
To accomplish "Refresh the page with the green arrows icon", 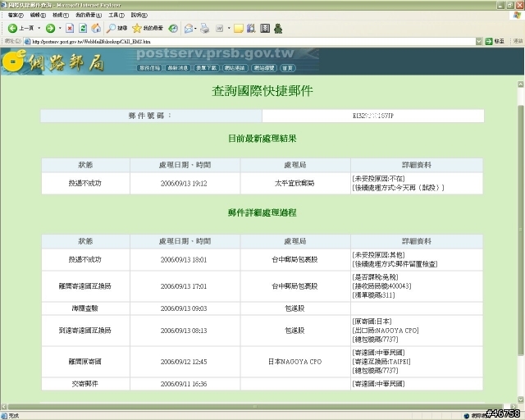I will click(83, 29).
